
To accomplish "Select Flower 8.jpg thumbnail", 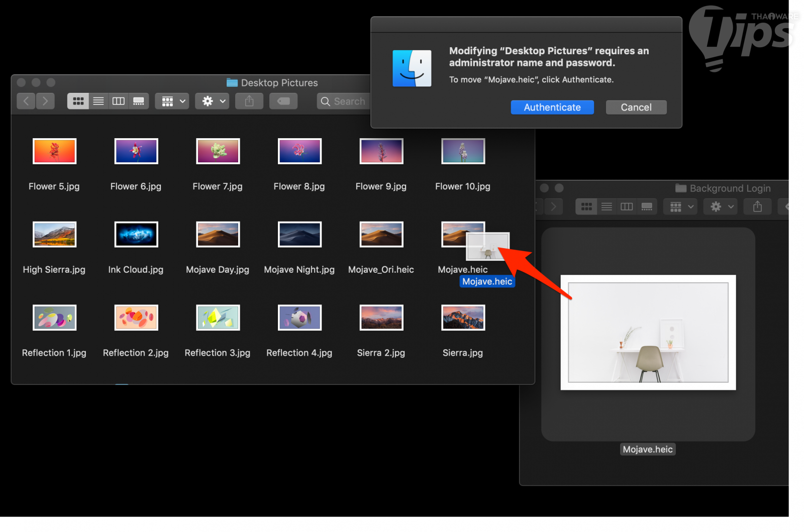I will pos(299,151).
